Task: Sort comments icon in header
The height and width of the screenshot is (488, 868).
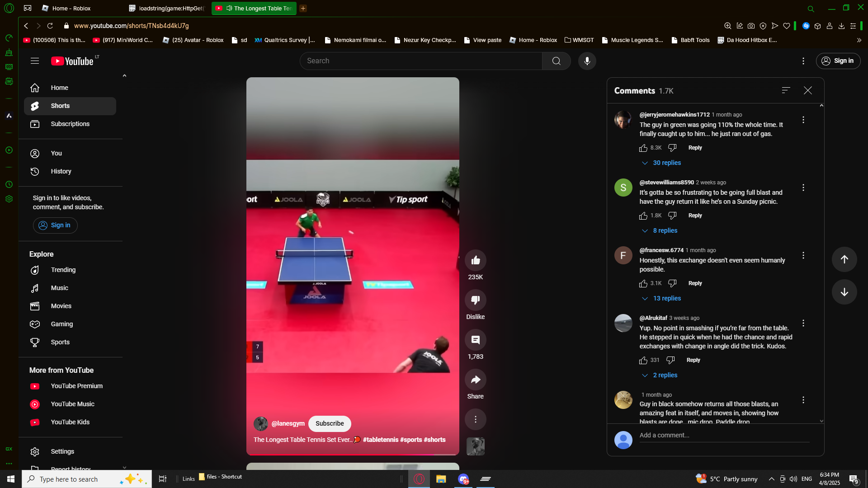Action: click(x=786, y=90)
